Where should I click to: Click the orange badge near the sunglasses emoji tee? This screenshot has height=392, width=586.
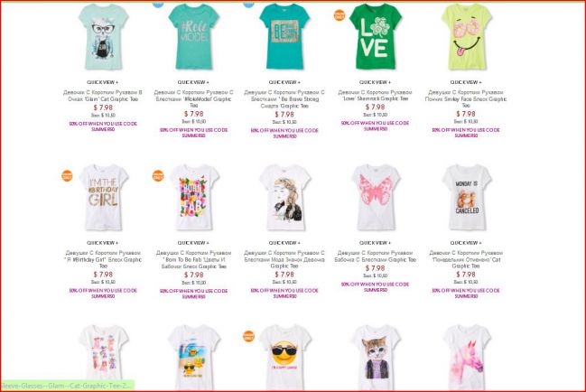[x=248, y=336]
